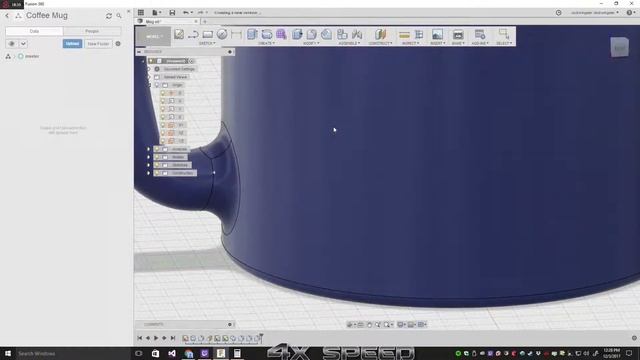Toggle the Data Panel grid icon

pyautogui.click(x=141, y=13)
